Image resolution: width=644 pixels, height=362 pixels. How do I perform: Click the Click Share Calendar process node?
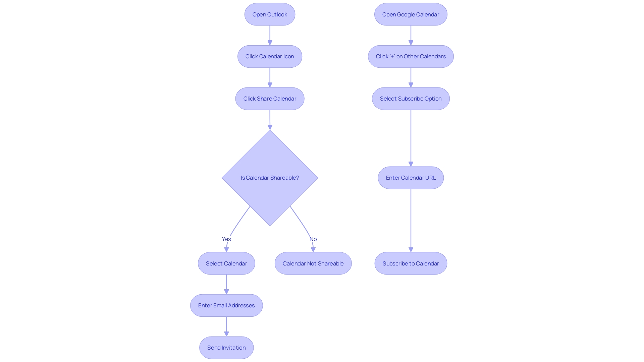click(270, 98)
